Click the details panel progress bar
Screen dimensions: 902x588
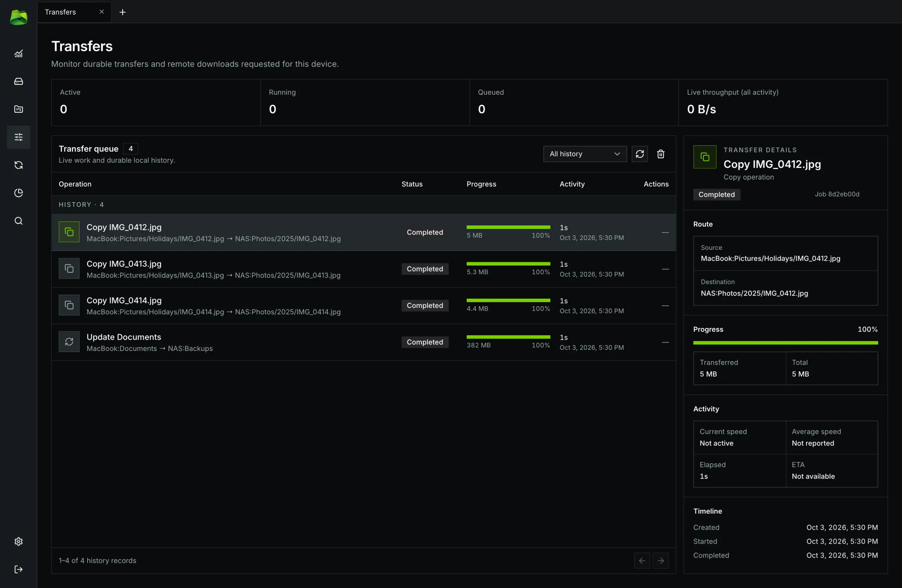785,343
